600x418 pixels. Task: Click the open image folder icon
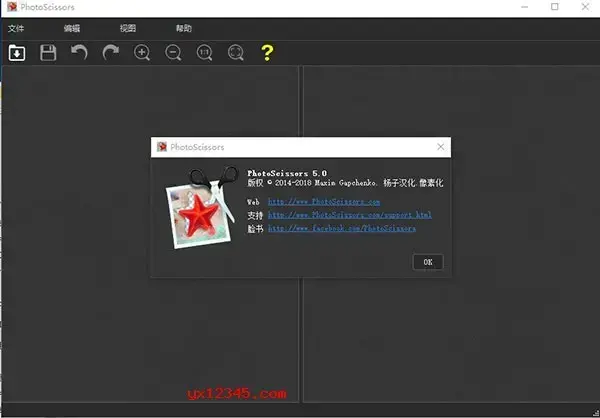17,52
